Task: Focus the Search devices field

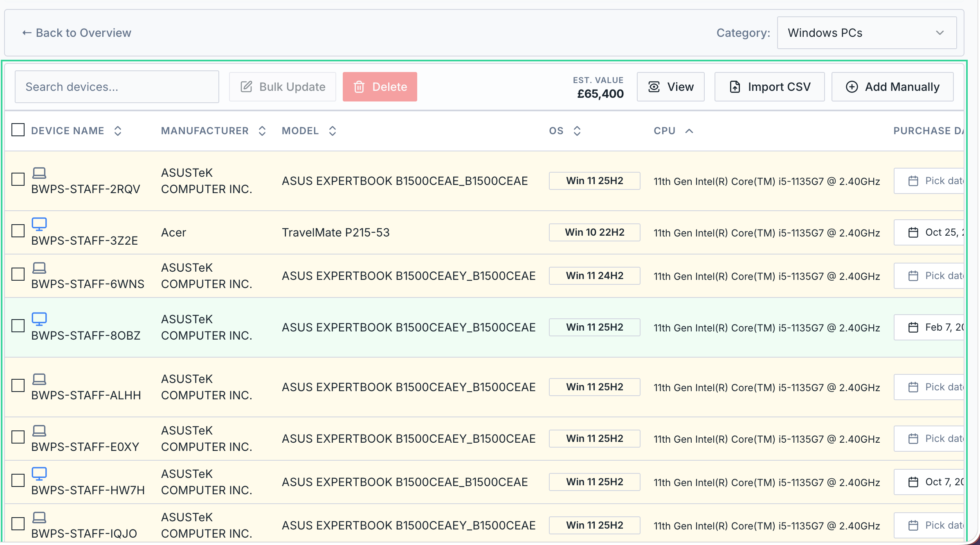Action: point(117,87)
